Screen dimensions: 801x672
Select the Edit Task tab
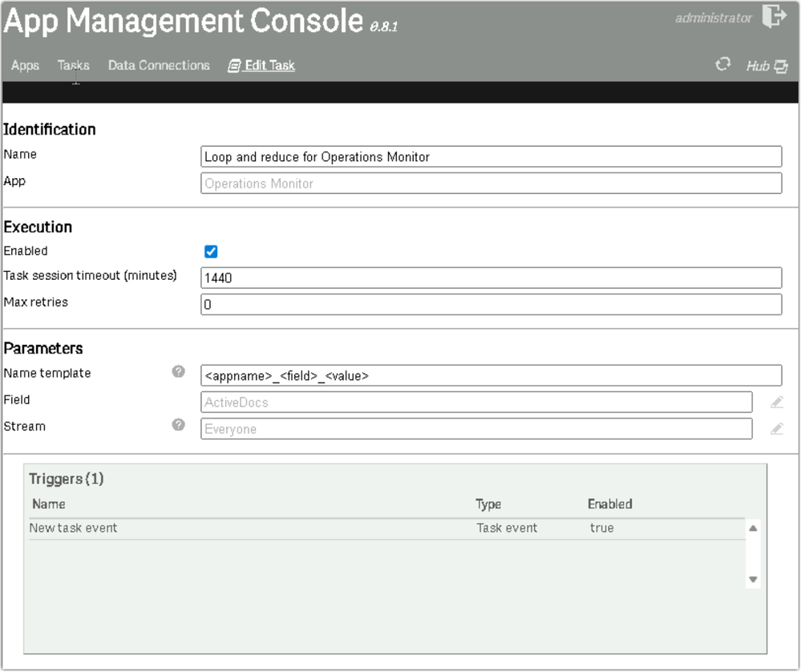click(267, 65)
